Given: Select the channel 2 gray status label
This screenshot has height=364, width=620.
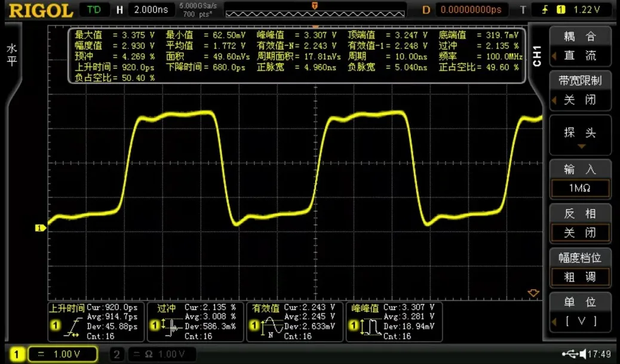Looking at the screenshot, I should click(116, 354).
